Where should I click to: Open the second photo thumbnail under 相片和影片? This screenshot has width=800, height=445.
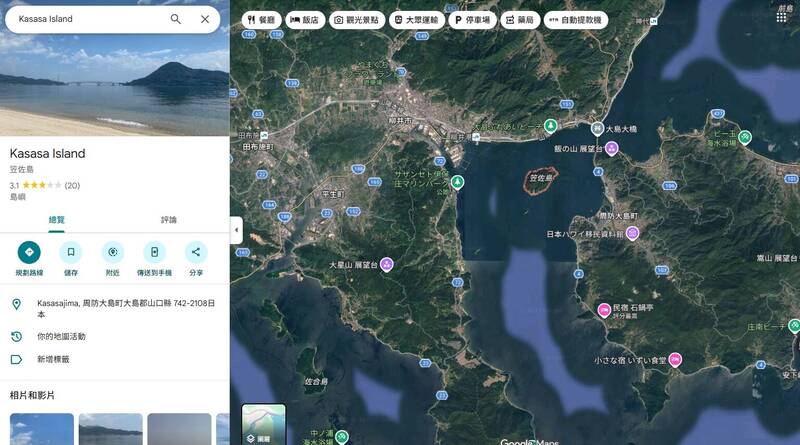[111, 429]
